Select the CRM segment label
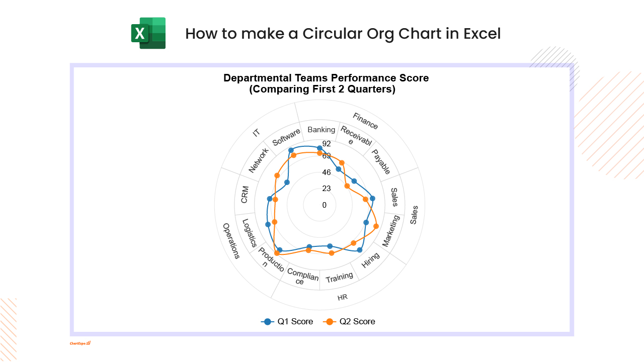 coord(245,195)
